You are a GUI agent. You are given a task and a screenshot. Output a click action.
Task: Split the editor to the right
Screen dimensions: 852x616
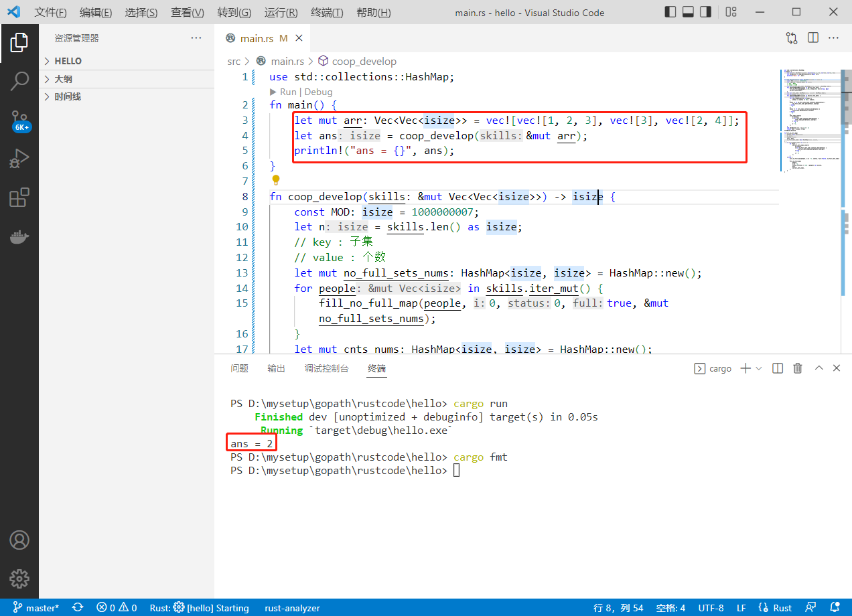[x=812, y=38]
